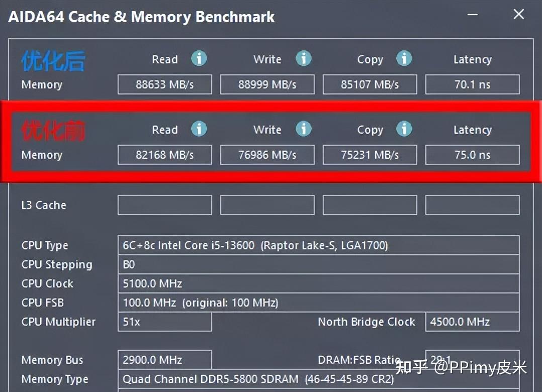The width and height of the screenshot is (542, 392).
Task: Click the Copy info icon in top row
Action: 404,58
